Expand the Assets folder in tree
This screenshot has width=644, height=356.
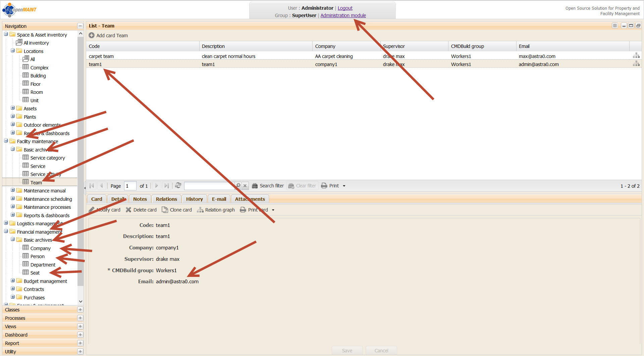click(13, 108)
